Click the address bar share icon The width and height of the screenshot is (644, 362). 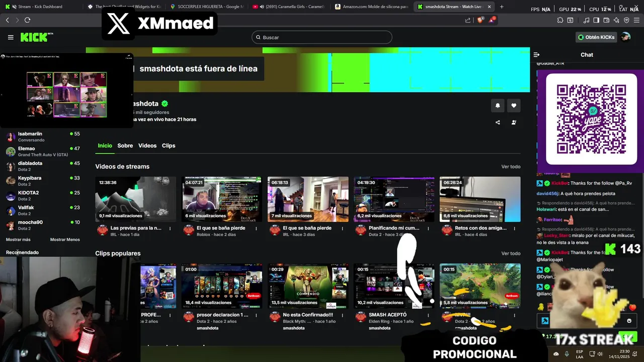[x=468, y=20]
